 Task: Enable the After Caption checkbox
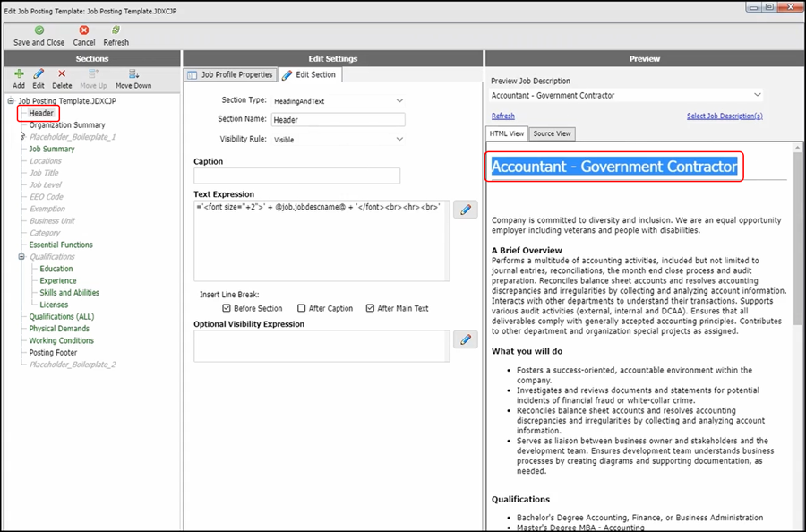302,308
